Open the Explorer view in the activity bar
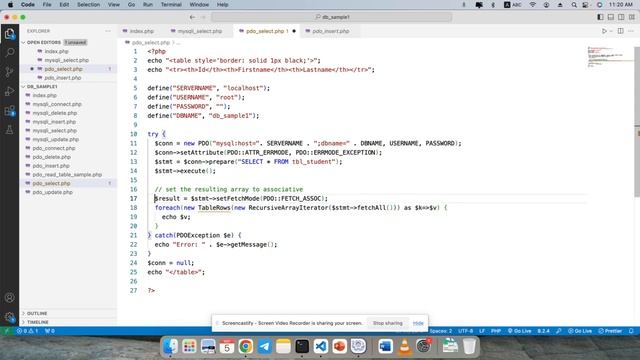 point(9,33)
